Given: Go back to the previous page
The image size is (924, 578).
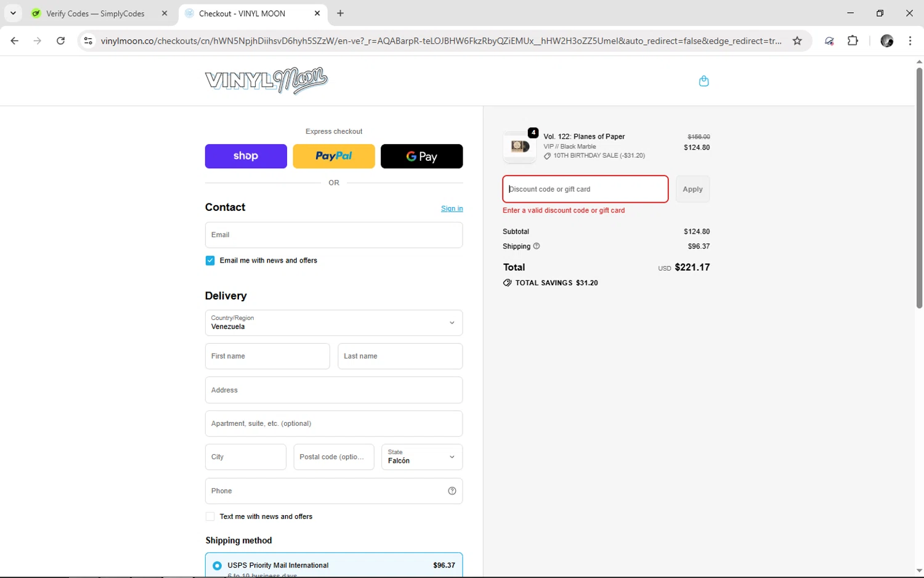Looking at the screenshot, I should tap(15, 41).
